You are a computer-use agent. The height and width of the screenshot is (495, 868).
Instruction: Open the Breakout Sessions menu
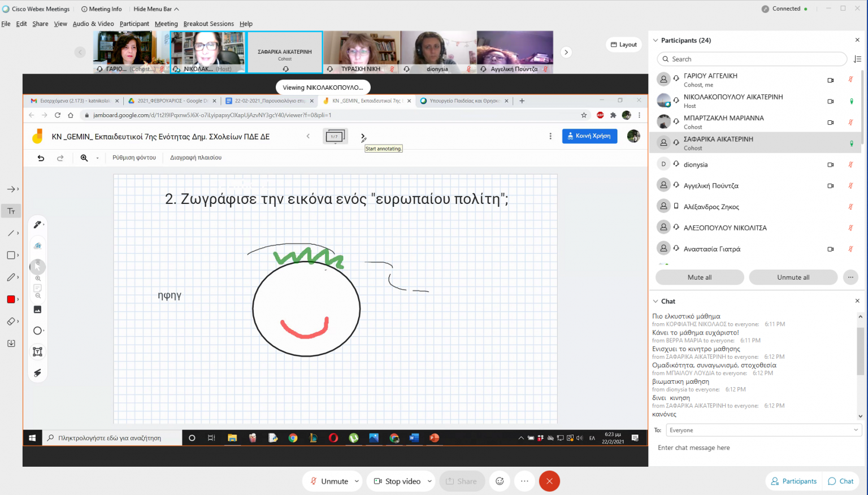[x=209, y=24]
